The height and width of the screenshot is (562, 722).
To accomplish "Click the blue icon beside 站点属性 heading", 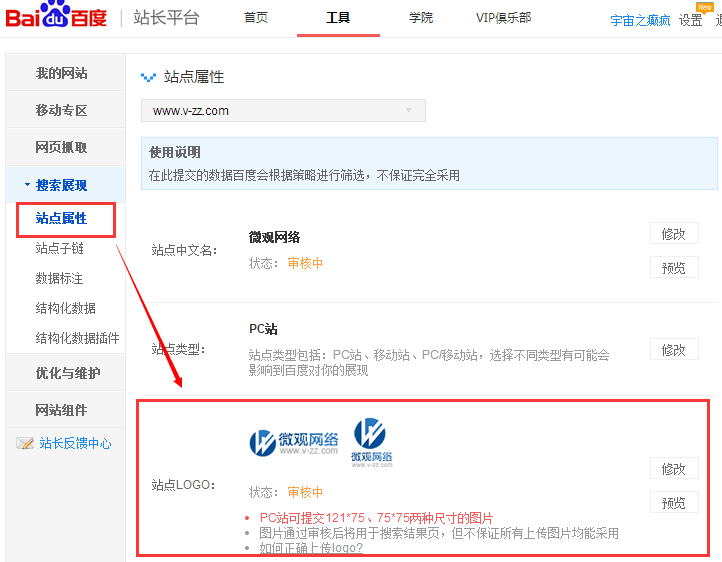I will pos(148,77).
